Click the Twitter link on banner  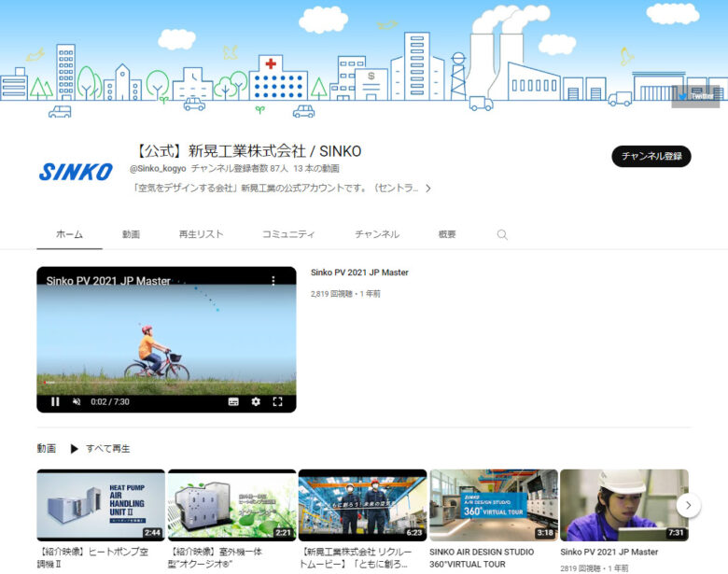pos(695,96)
